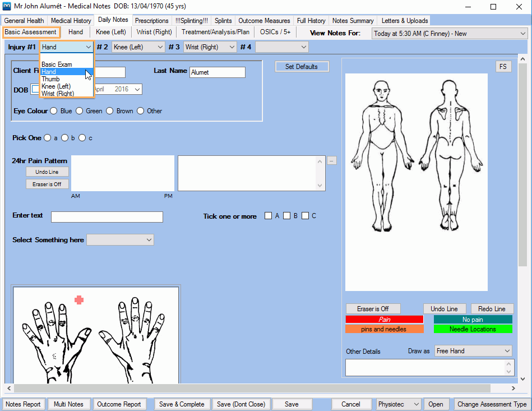The width and height of the screenshot is (532, 411).
Task: Select Blue eye colour
Action: pos(54,111)
